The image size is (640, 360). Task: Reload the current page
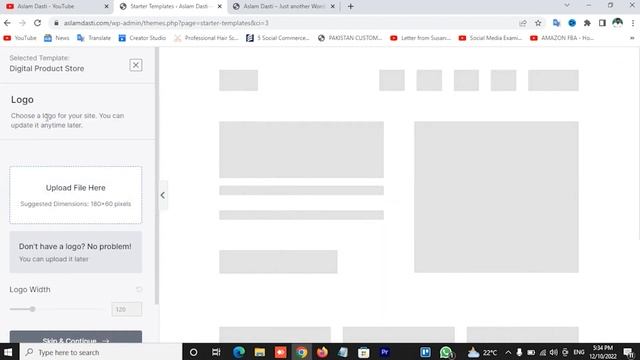point(37,23)
